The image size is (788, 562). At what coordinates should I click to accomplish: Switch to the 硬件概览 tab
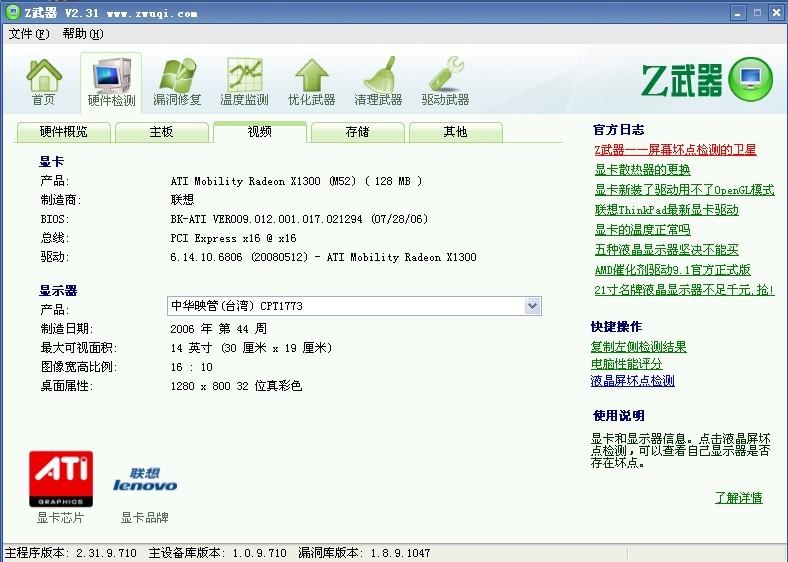[63, 132]
